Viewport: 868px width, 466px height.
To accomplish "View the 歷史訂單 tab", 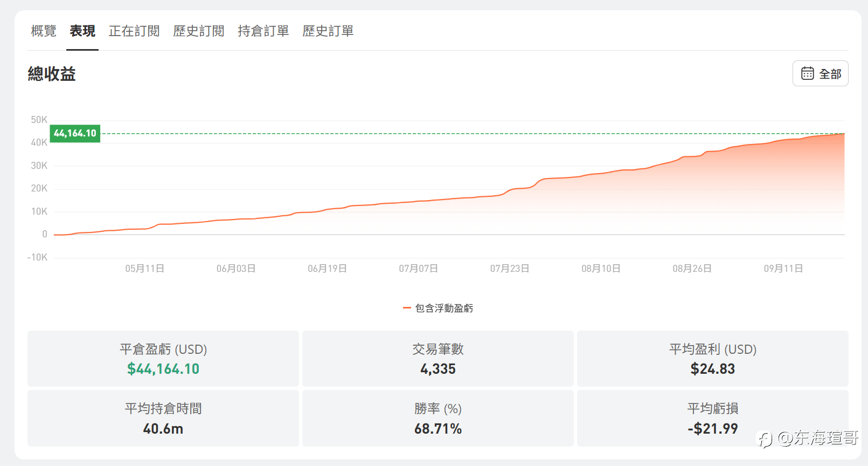I will click(328, 31).
